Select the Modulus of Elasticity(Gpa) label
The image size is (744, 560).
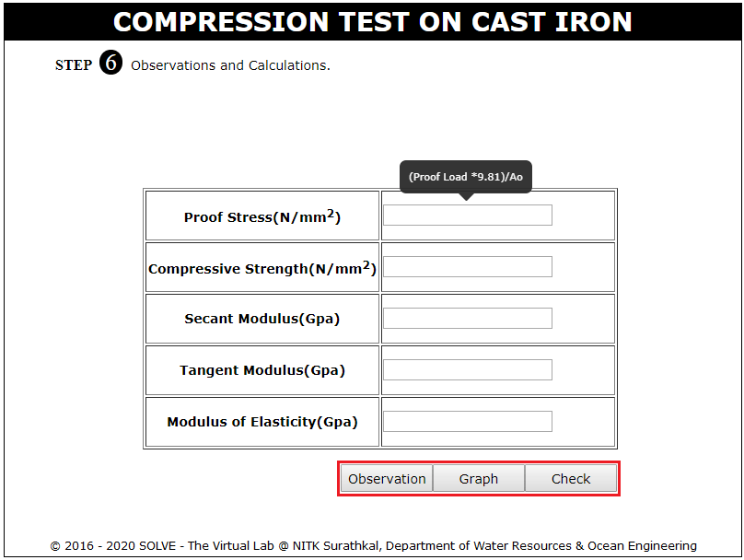[262, 423]
